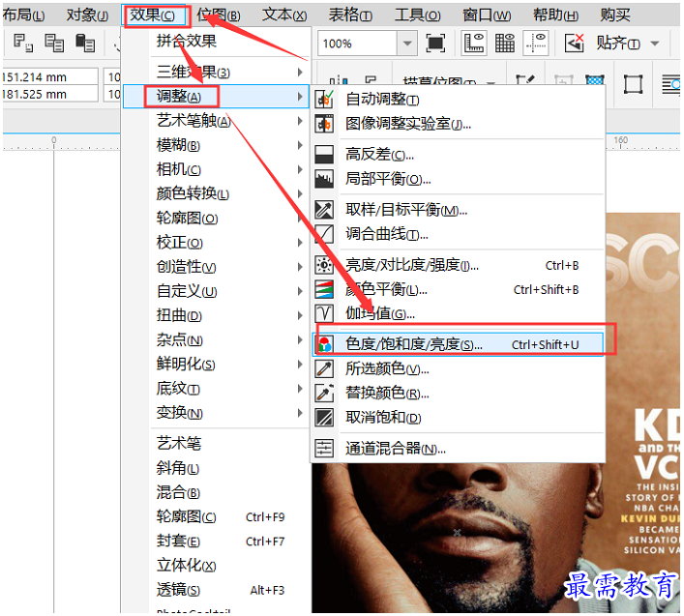The width and height of the screenshot is (684, 616).
Task: Expand the 校正 (Correction) submenu
Action: 217,243
